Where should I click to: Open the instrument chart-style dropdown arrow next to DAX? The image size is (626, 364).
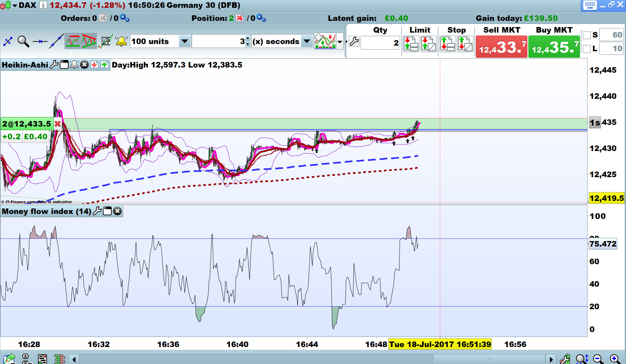[x=15, y=6]
